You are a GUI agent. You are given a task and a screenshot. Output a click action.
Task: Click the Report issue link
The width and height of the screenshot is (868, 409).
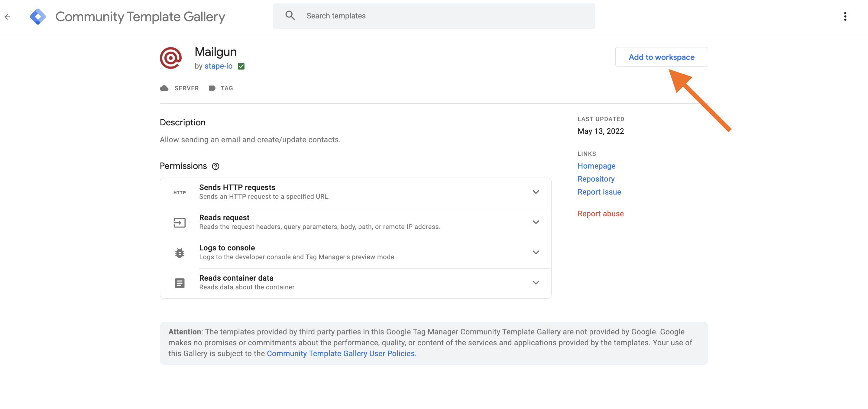click(599, 192)
